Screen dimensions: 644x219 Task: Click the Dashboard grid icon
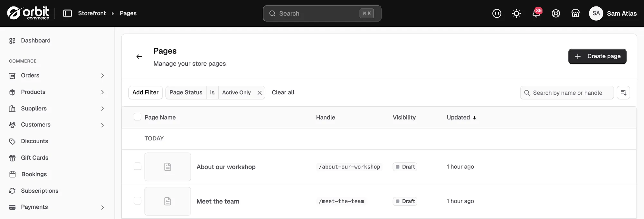[12, 41]
